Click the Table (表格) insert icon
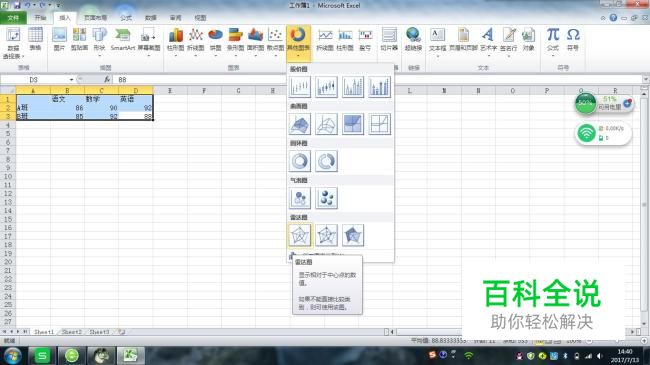The width and height of the screenshot is (650, 365). pyautogui.click(x=35, y=39)
